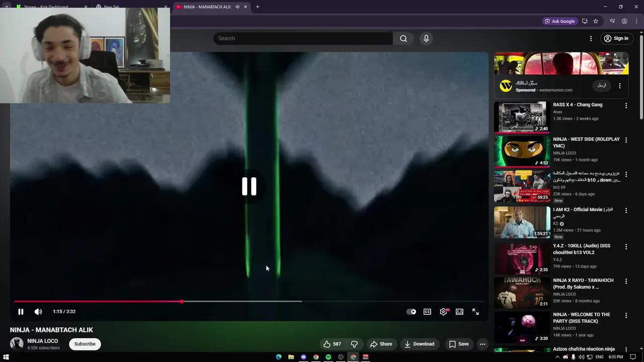Viewport: 644px width, 362px height.
Task: Click the ad's Arabic action button
Action: tap(602, 85)
